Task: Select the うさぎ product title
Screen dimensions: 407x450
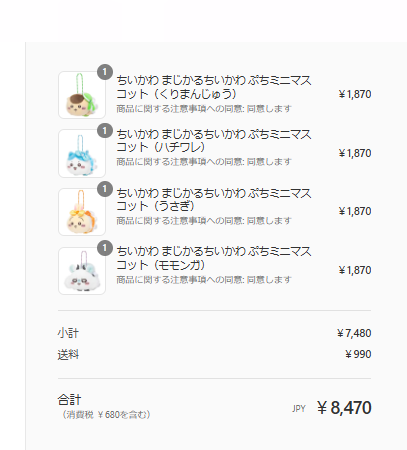Action: coord(214,200)
